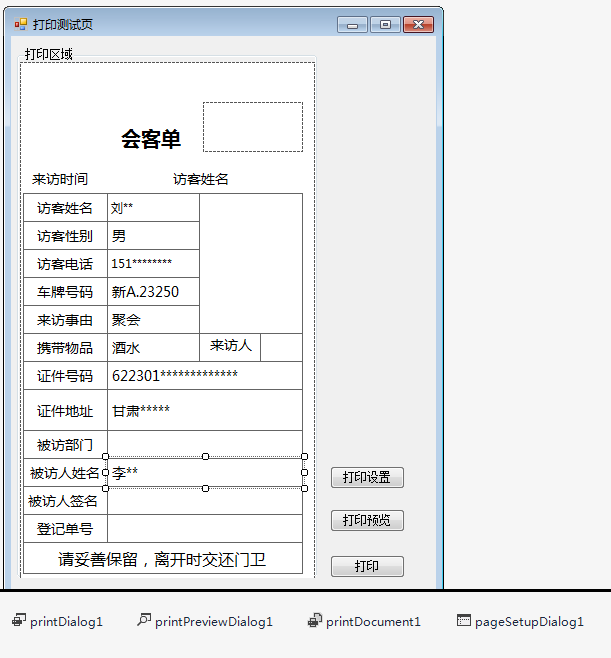The height and width of the screenshot is (658, 611).
Task: Click the empty cell right of 来访人
Action: 282,347
